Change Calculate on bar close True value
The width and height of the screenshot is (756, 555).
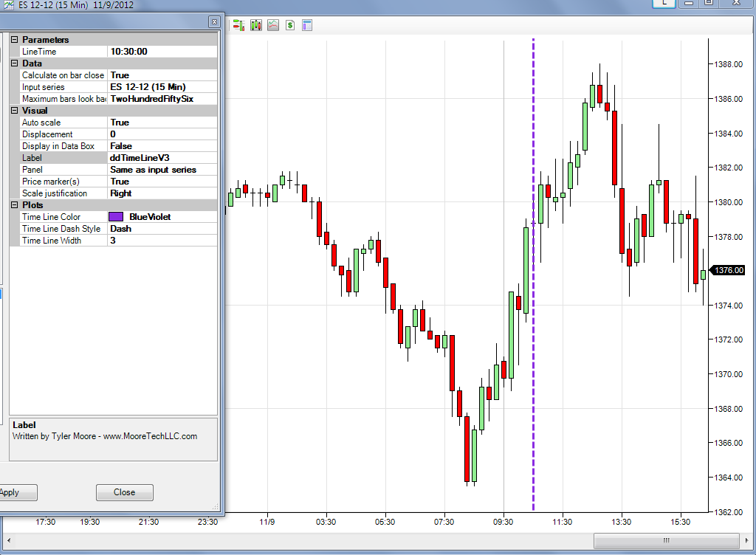click(162, 75)
